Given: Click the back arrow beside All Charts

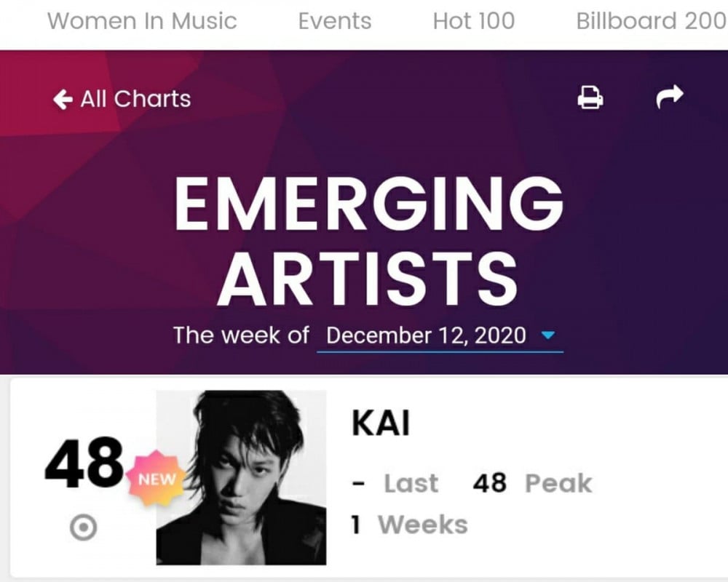Looking at the screenshot, I should click(63, 100).
